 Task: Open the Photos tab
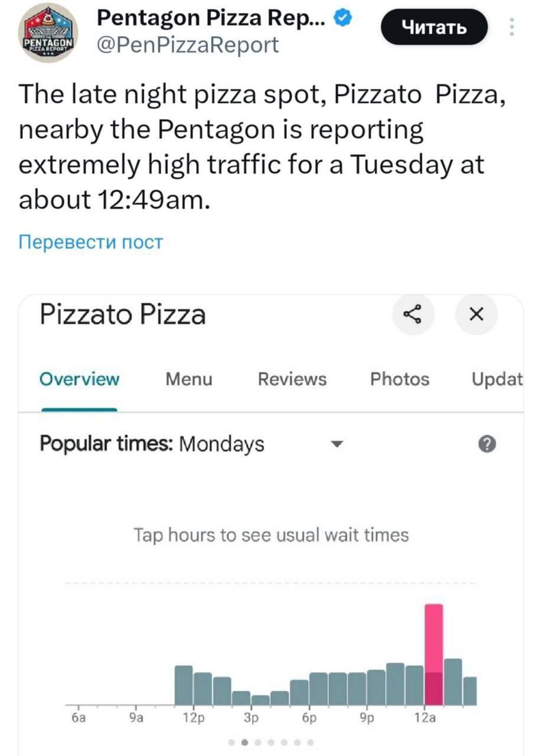pyautogui.click(x=400, y=379)
